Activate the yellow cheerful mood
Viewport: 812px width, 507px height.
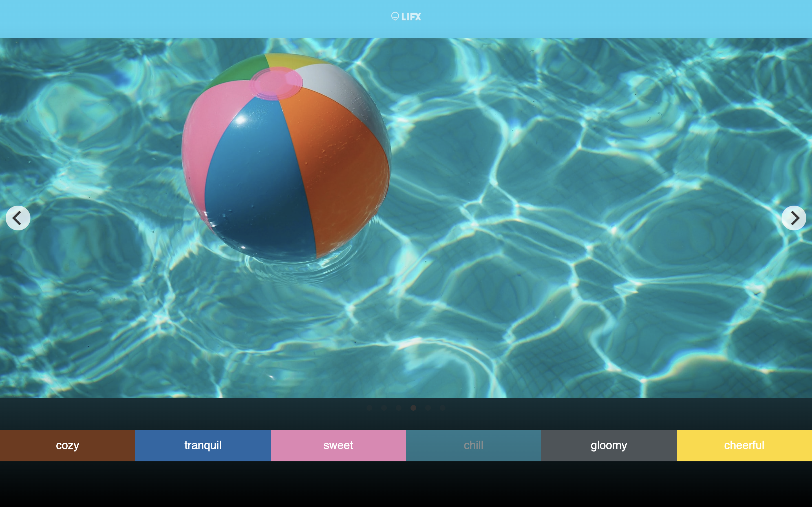744,445
